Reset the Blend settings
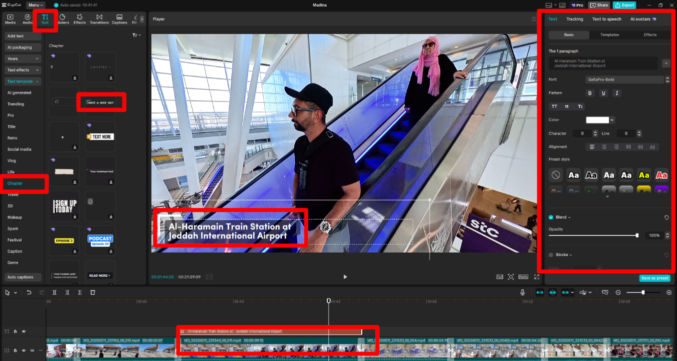 click(667, 217)
